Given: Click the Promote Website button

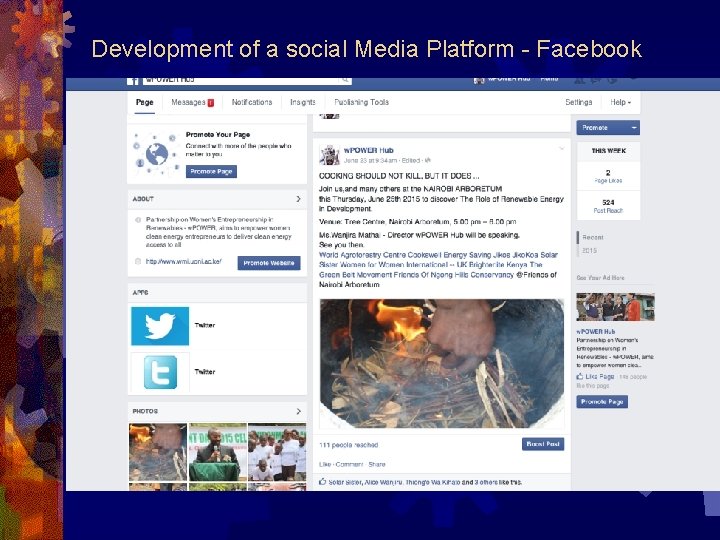Looking at the screenshot, I should pos(269,263).
